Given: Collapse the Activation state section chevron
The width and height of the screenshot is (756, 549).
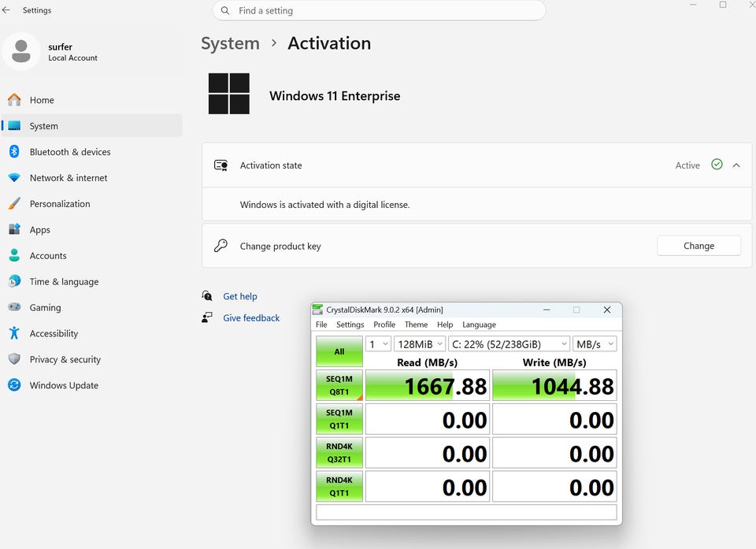Looking at the screenshot, I should [x=736, y=165].
